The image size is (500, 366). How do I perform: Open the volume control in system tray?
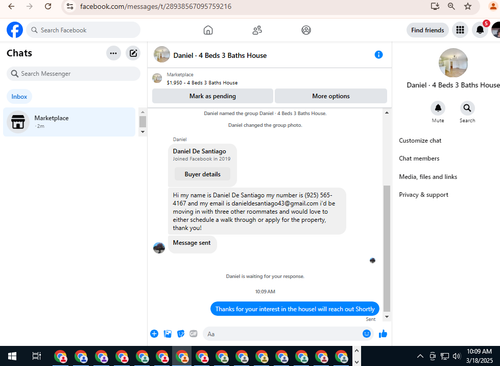click(x=457, y=356)
